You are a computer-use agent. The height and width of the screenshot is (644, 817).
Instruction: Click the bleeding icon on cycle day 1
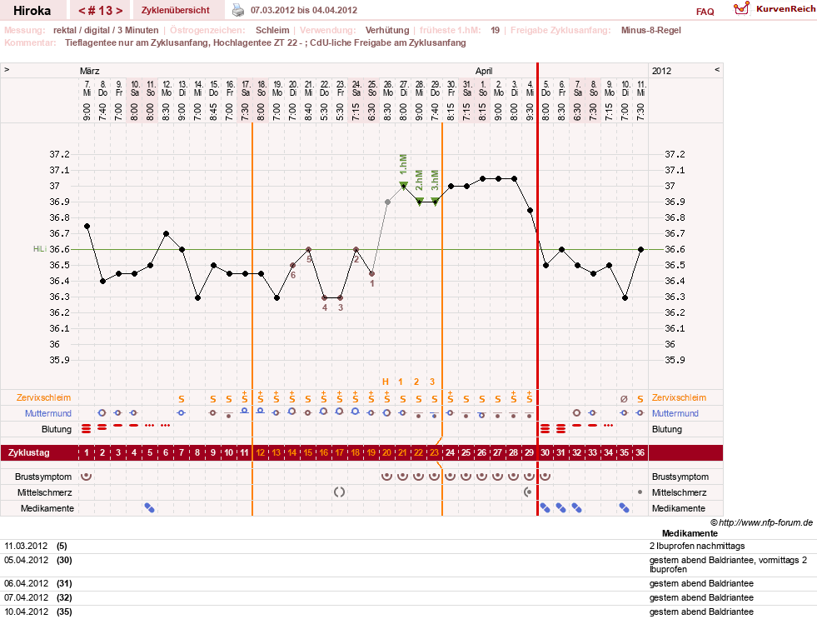[x=87, y=429]
